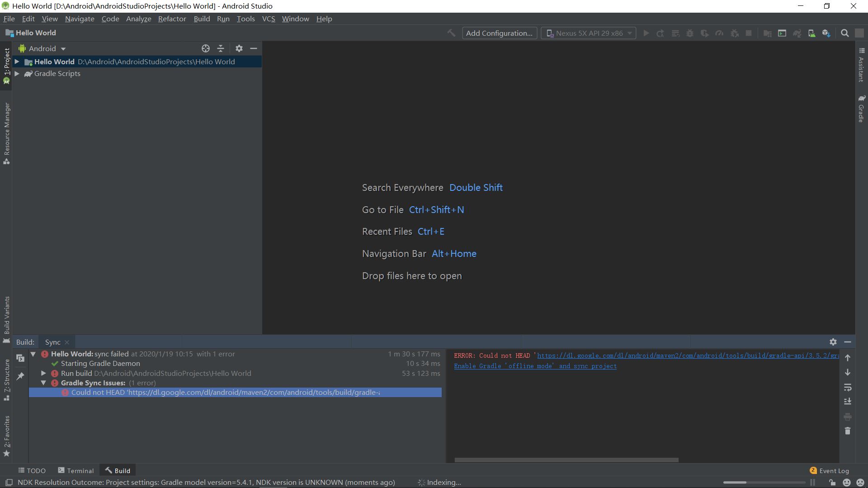Toggle the 1: Project side tool window

(6, 66)
